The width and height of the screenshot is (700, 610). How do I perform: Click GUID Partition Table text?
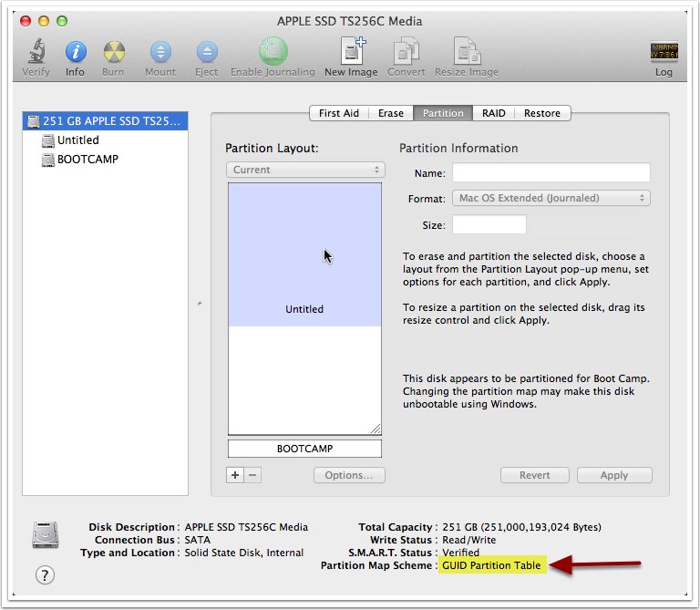click(x=491, y=565)
